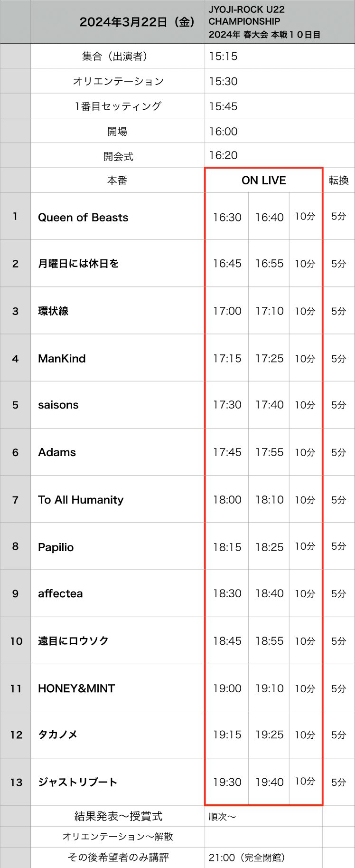Click start time 16:45 for 月曜日には休日を

tap(227, 264)
